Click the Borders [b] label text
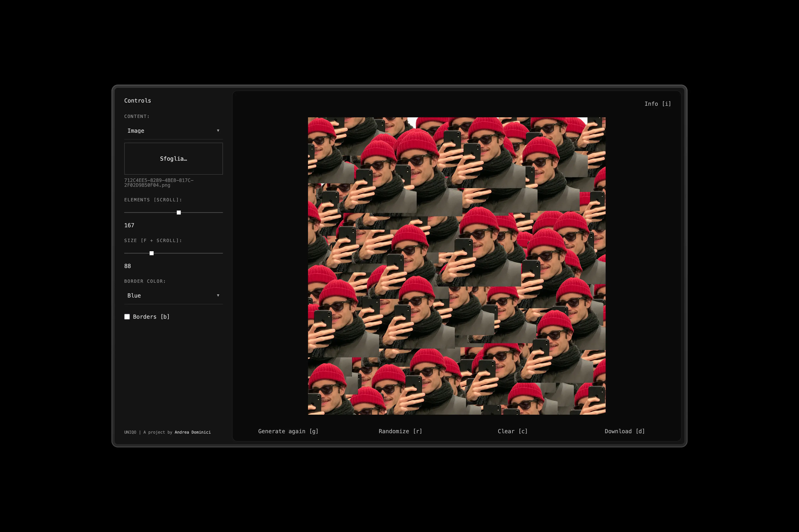 [151, 316]
